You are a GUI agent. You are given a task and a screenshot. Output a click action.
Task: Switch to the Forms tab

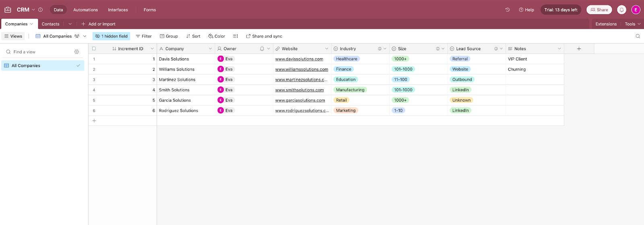(x=150, y=10)
